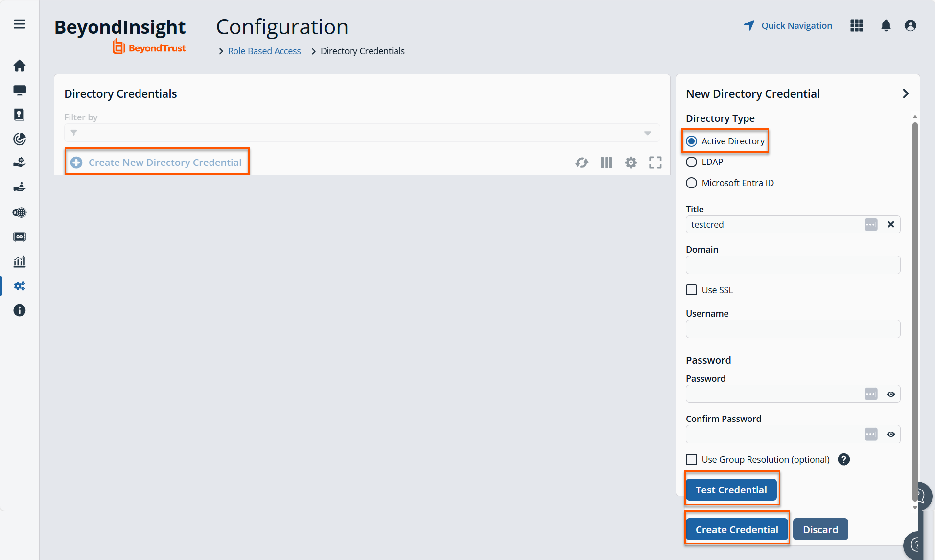935x560 pixels.
Task: Click the credential panel scrollbar
Action: [915, 311]
